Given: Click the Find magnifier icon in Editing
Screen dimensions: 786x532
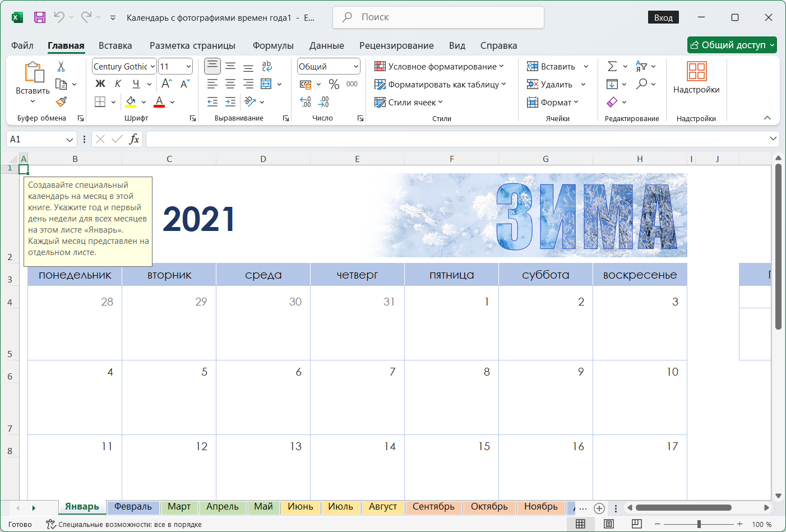Looking at the screenshot, I should (x=642, y=84).
